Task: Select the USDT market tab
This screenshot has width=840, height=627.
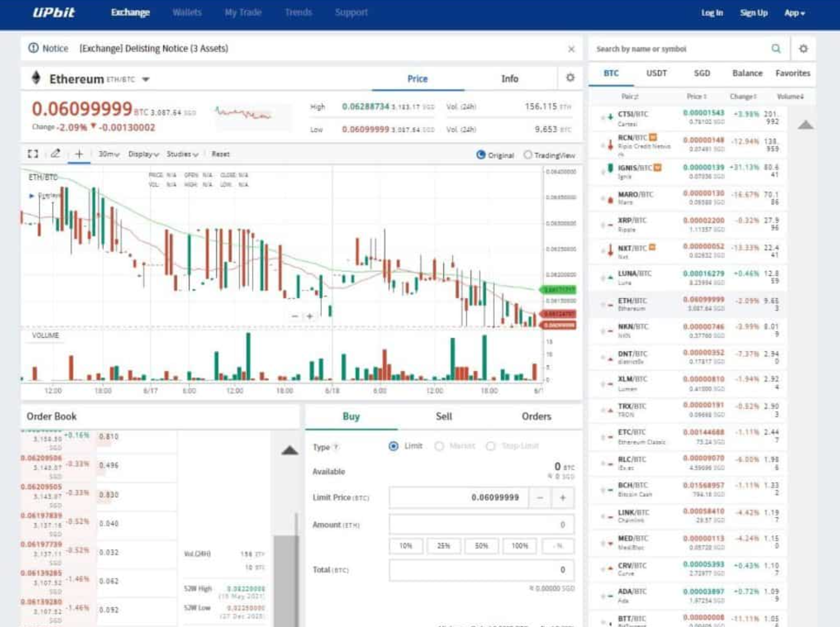Action: coord(656,73)
